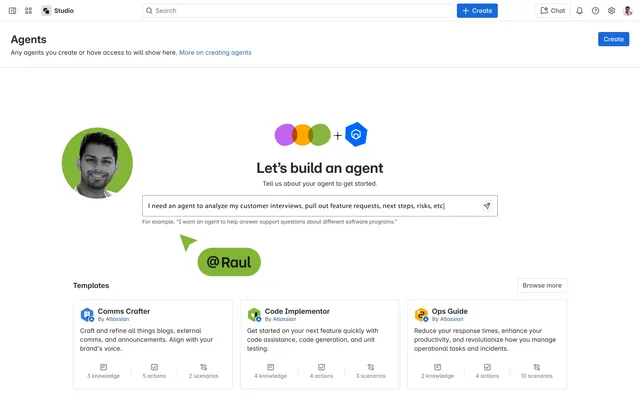The width and height of the screenshot is (640, 400).
Task: Click the 3 scenarios icon in Code Implementor
Action: [x=371, y=367]
